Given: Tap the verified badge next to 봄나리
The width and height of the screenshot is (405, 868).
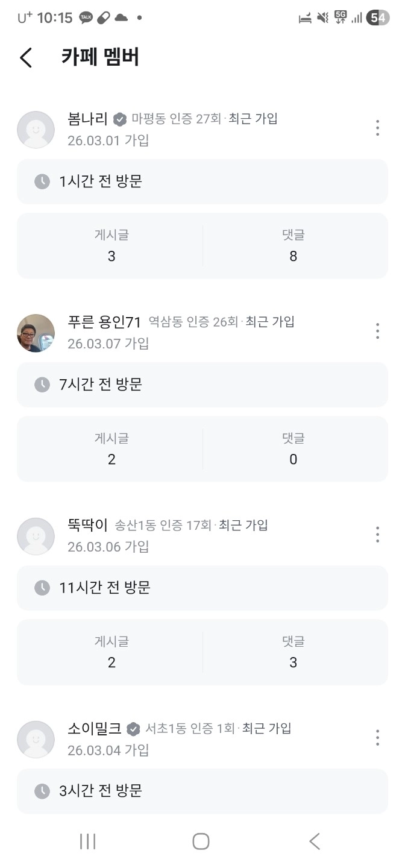Looking at the screenshot, I should click(x=120, y=119).
